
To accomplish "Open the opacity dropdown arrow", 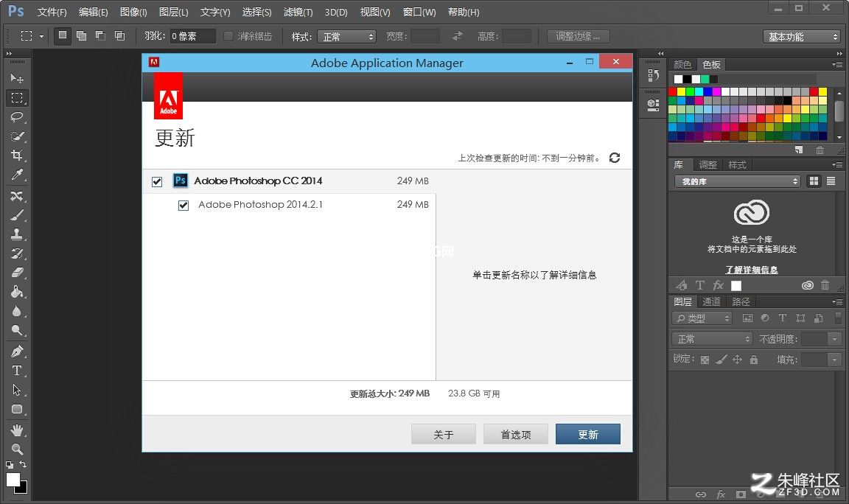I will pos(834,339).
